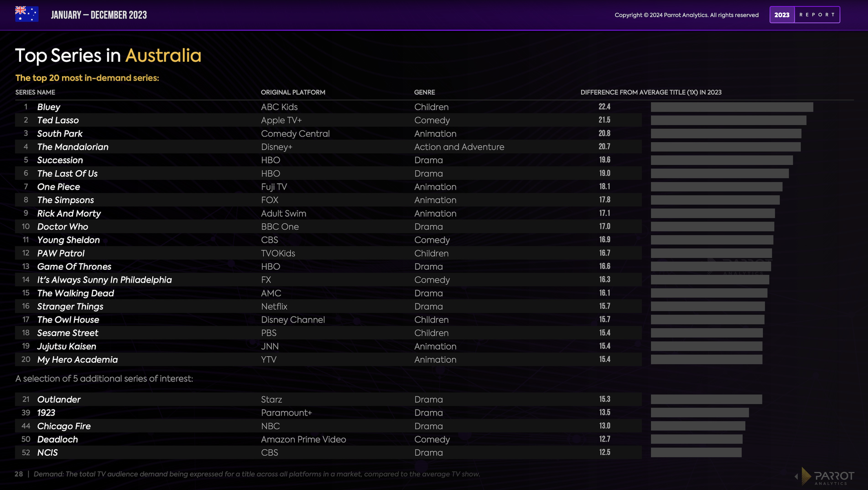Viewport: 868px width, 490px height.
Task: Select Netflix platform cell
Action: (274, 306)
